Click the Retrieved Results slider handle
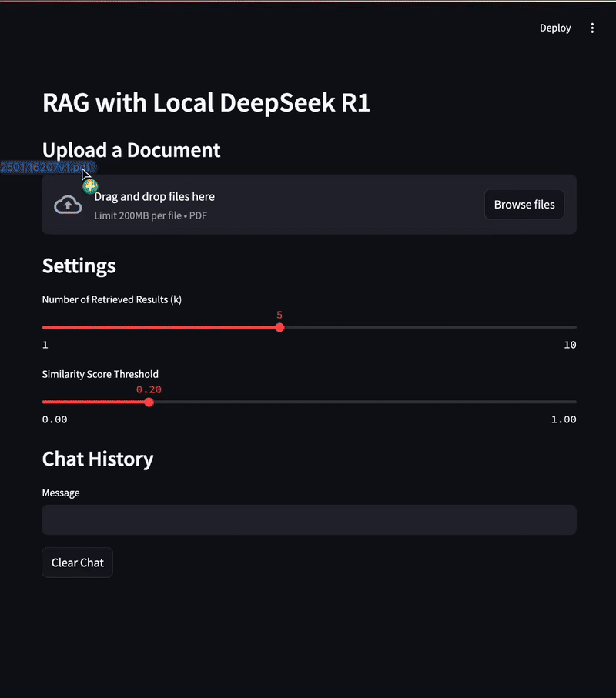 click(x=280, y=328)
